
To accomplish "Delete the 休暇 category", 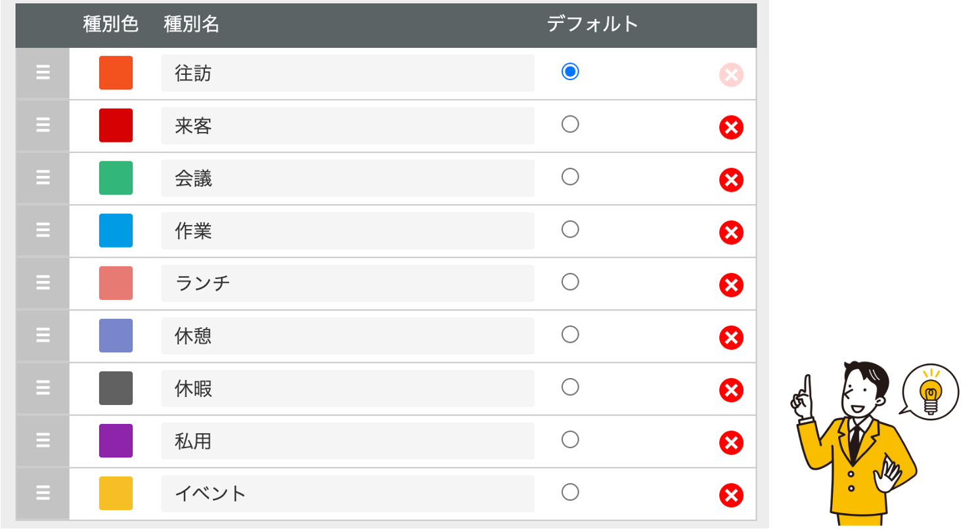I will point(731,390).
